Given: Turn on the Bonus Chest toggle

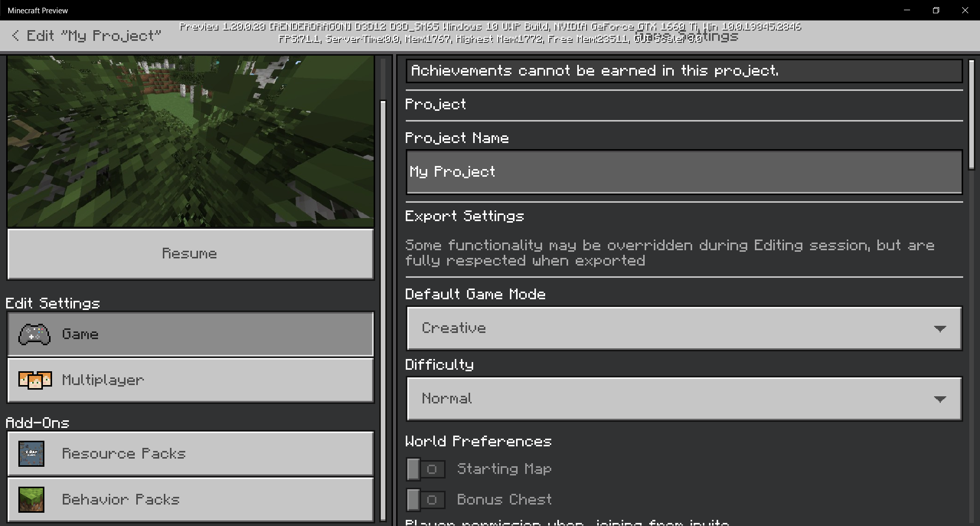Looking at the screenshot, I should point(426,499).
